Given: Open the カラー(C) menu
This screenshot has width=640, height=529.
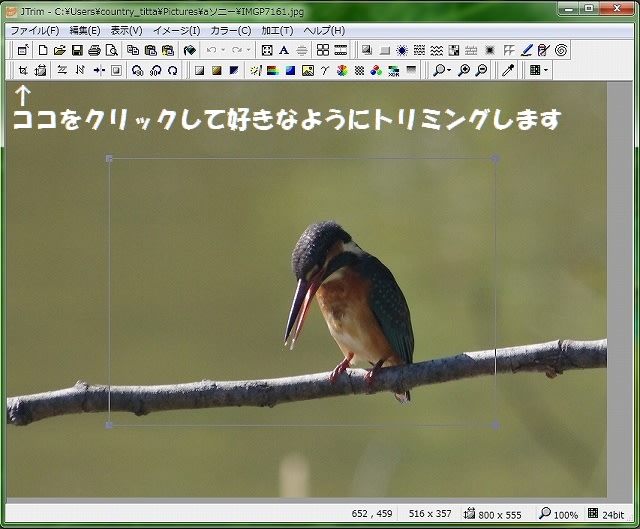Looking at the screenshot, I should tap(231, 31).
